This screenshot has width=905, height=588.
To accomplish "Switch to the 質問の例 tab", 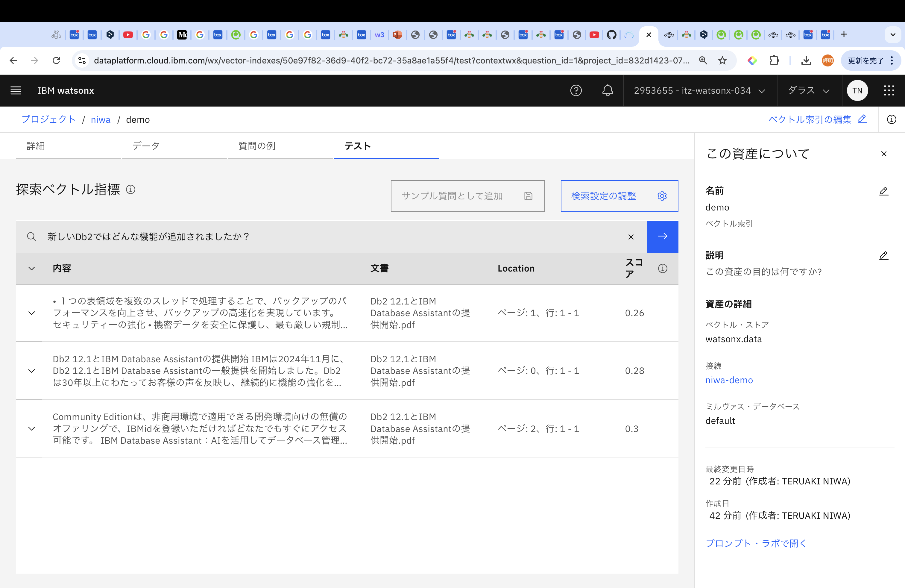I will click(257, 146).
